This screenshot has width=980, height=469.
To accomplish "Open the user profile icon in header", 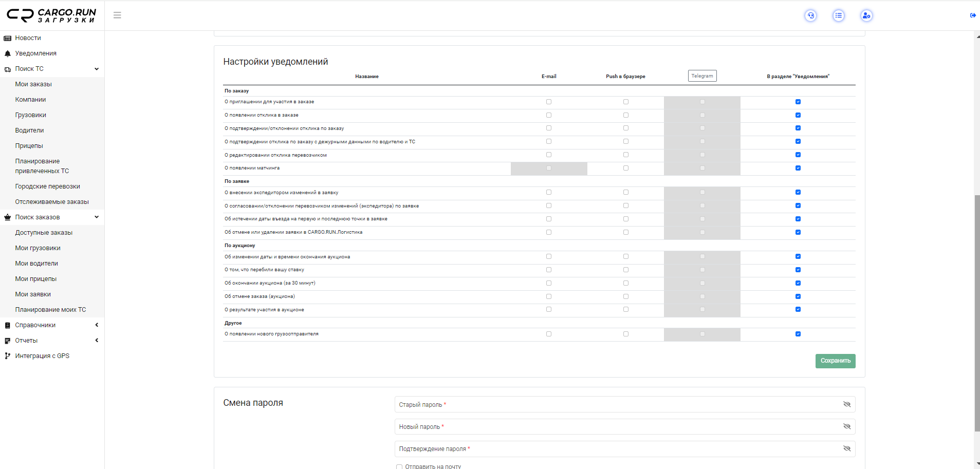I will click(866, 15).
